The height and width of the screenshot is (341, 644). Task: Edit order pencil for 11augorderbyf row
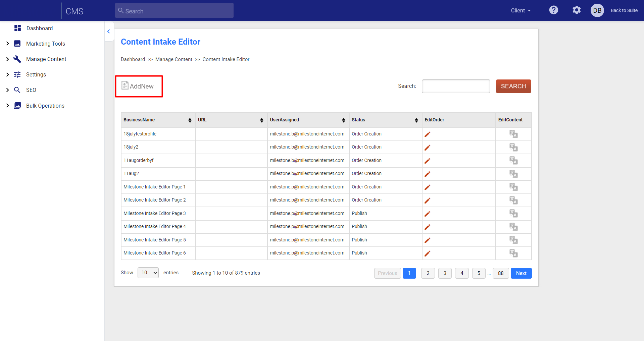pyautogui.click(x=427, y=161)
